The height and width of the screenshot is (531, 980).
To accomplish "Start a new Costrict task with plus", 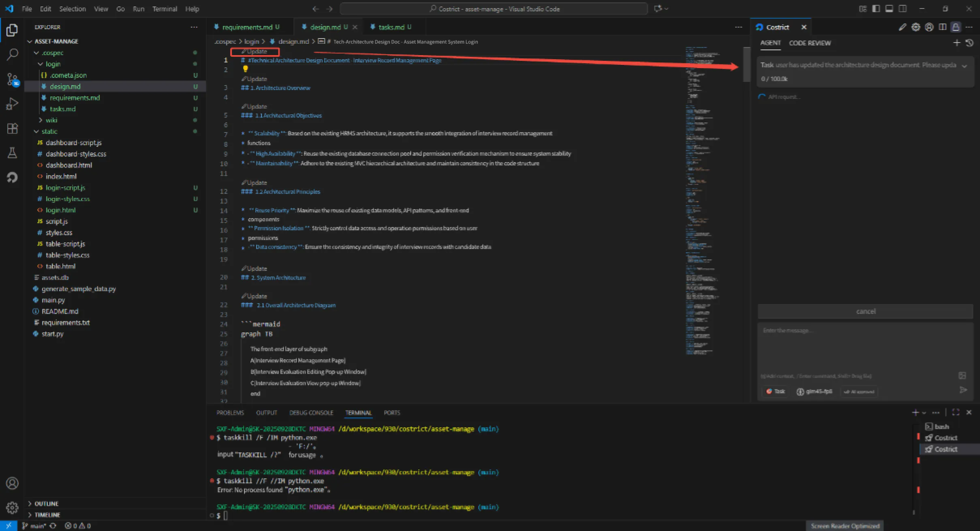I will coord(956,43).
